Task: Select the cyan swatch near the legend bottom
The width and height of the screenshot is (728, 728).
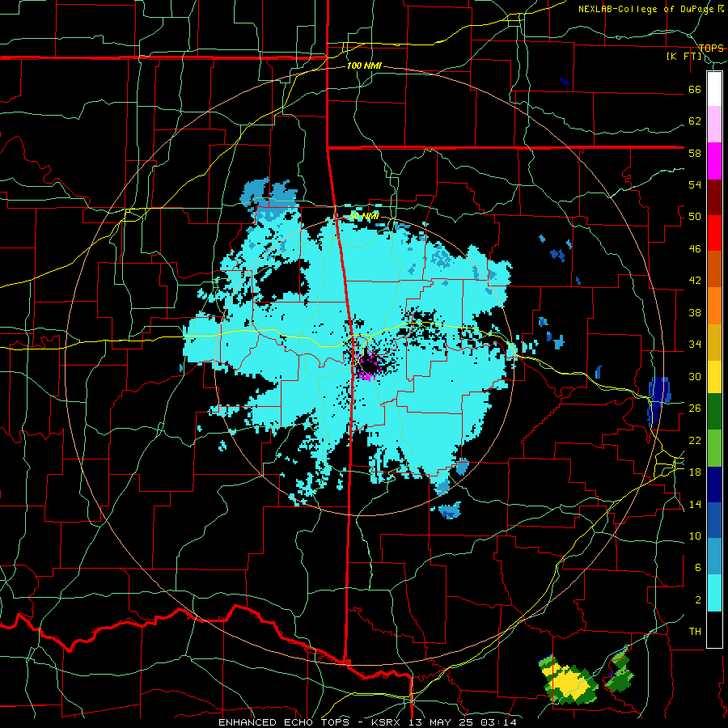Action: (x=714, y=593)
